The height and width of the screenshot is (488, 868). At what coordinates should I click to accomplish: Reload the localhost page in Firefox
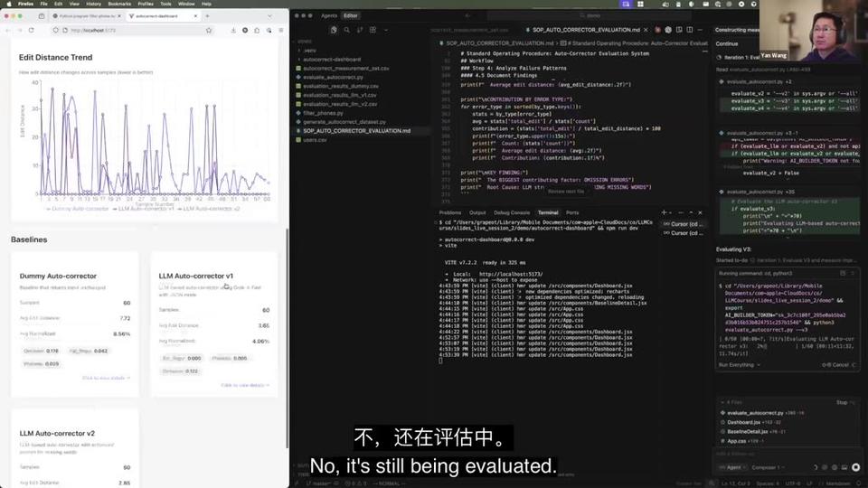pos(31,30)
